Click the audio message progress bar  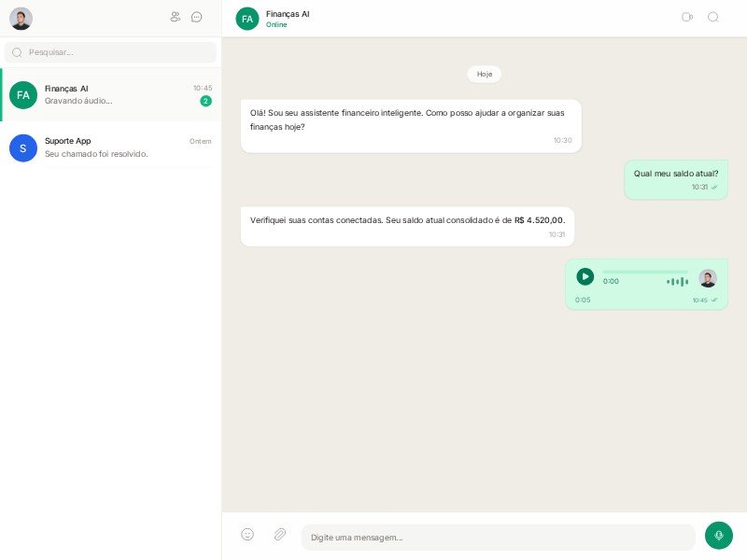pyautogui.click(x=645, y=272)
